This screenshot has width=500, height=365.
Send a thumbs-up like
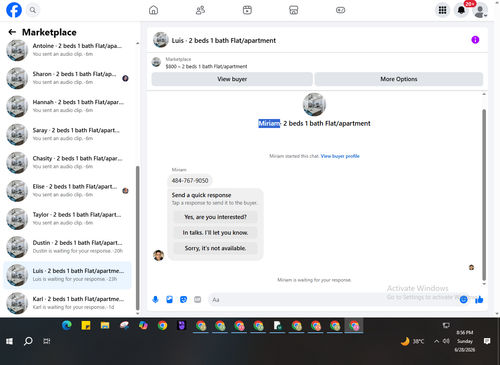pyautogui.click(x=479, y=299)
